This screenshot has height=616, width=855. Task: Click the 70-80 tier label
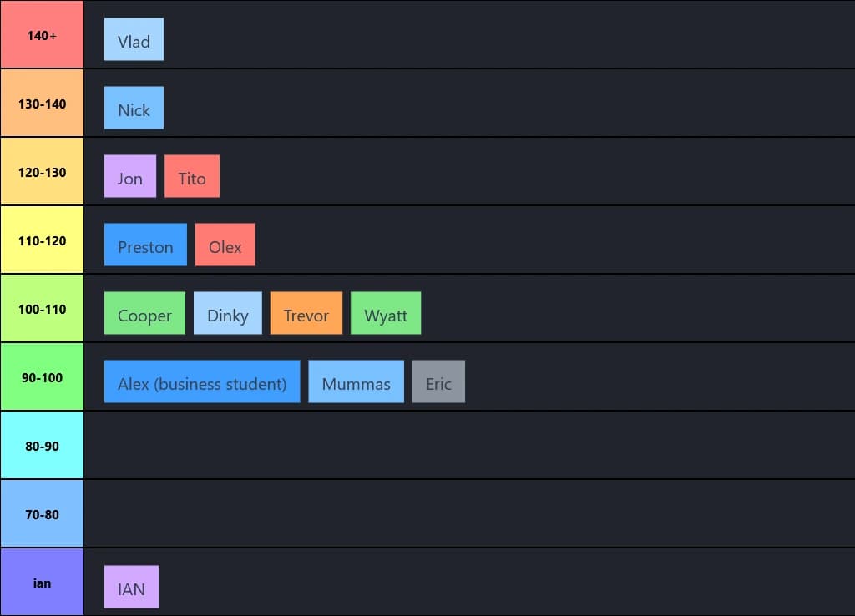tap(42, 514)
